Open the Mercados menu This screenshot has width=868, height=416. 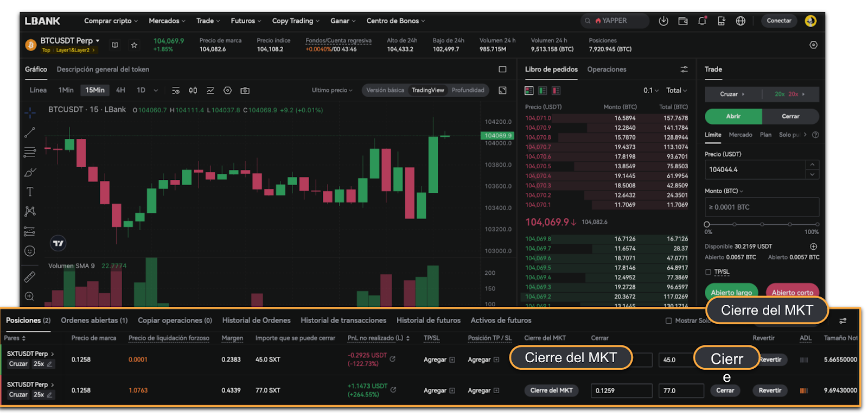[167, 21]
